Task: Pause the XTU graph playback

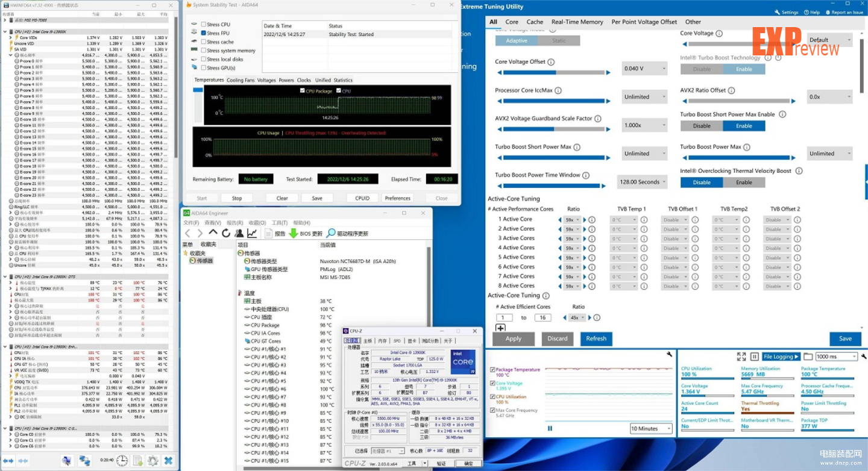Action: [550, 428]
